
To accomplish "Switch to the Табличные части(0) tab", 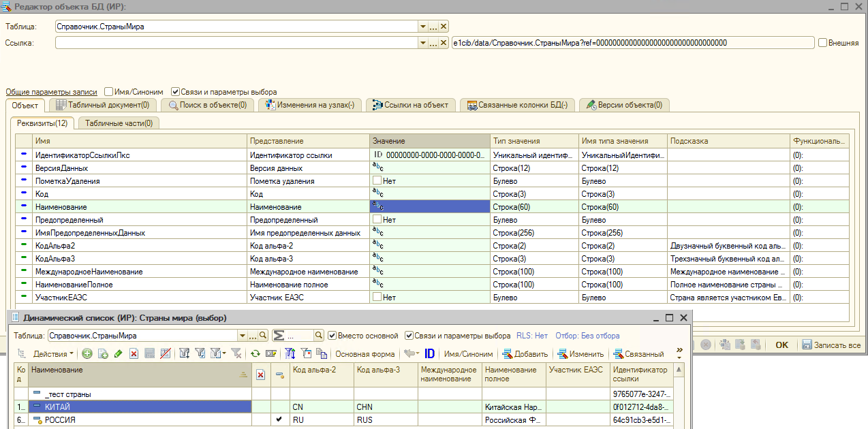I will click(119, 123).
